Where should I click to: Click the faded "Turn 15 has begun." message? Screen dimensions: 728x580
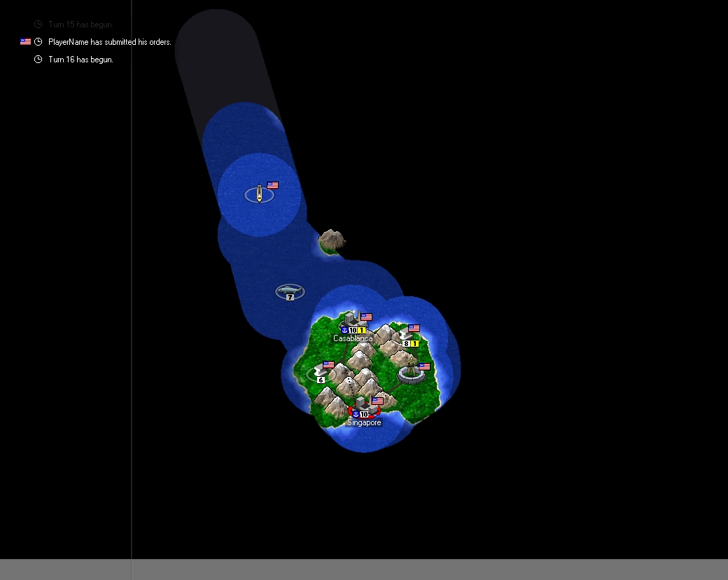pyautogui.click(x=80, y=25)
